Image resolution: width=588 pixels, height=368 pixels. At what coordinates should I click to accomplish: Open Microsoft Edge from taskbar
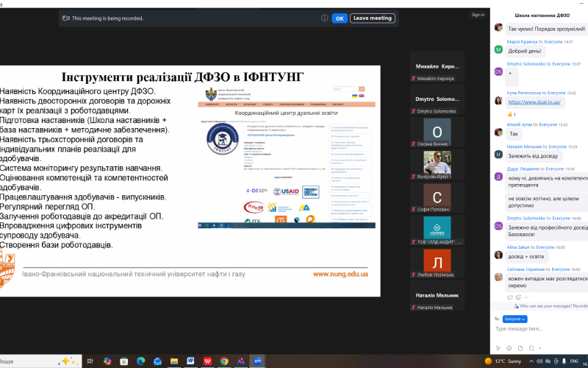[x=140, y=361]
